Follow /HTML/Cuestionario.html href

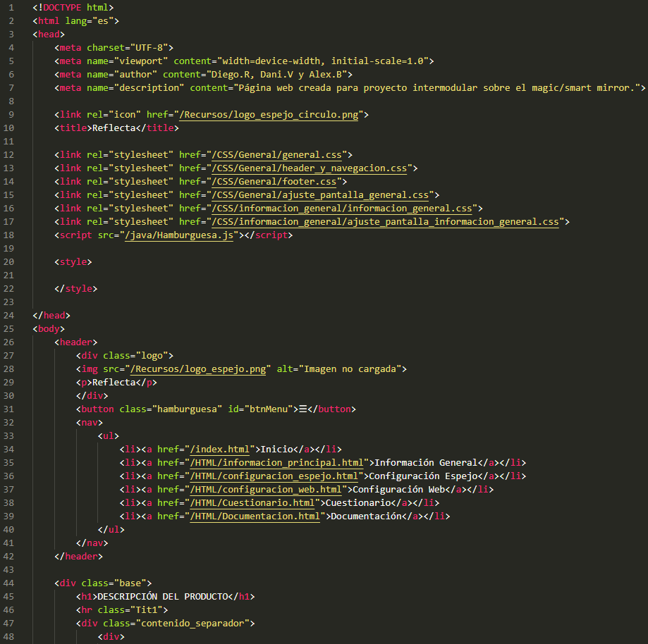pos(252,502)
